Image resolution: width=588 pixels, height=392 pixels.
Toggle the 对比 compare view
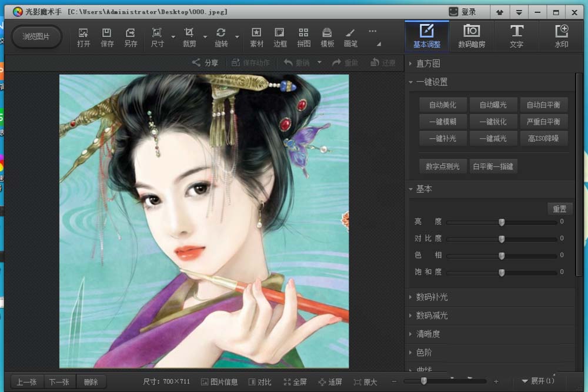point(260,382)
